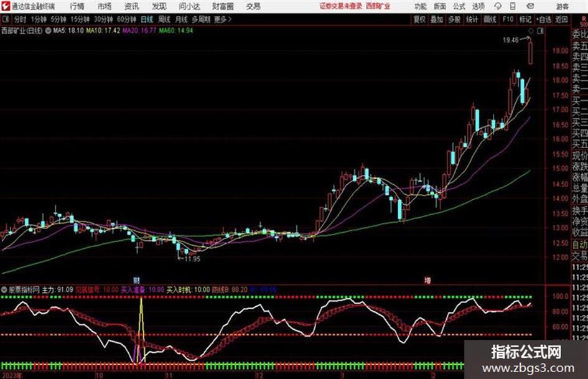Open the 功能 menu
The width and height of the screenshot is (588, 379).
click(421, 6)
